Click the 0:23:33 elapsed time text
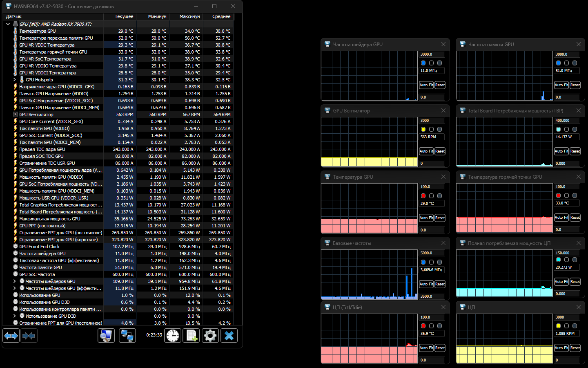The height and width of the screenshot is (368, 588). 154,335
